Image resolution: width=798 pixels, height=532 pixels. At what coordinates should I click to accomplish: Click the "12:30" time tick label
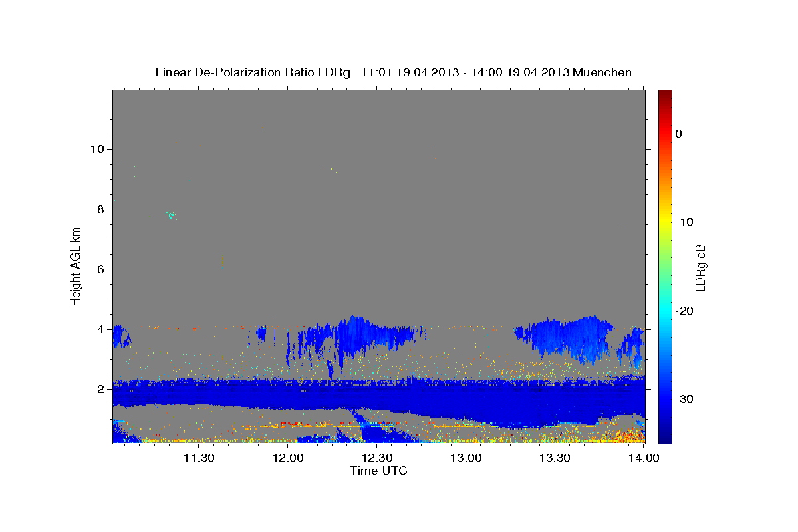coord(377,458)
